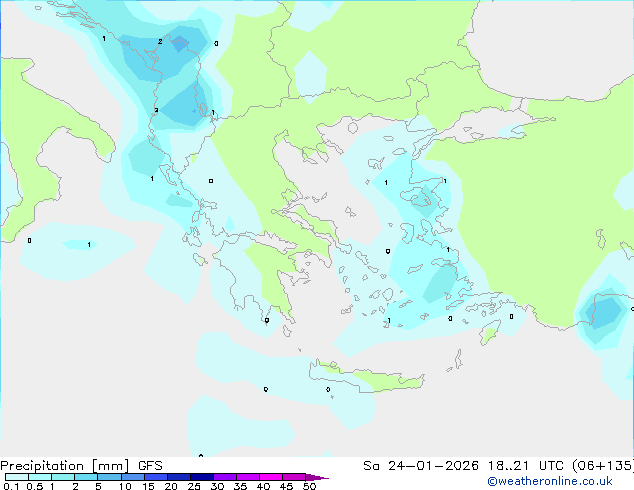634x490 pixels.
Task: Click the 0.1 mm legend color box
Action: tap(17, 477)
